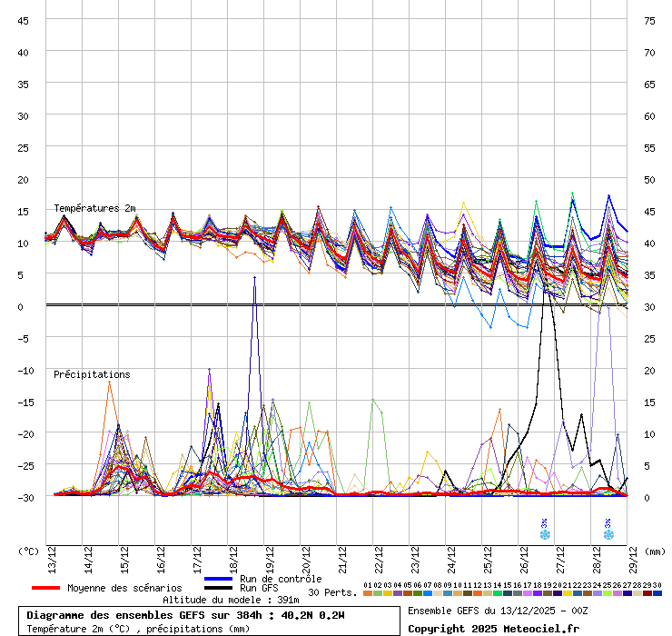
Task: Click the 'Copyright 2025 Meteociel.fr' text
Action: tap(493, 629)
